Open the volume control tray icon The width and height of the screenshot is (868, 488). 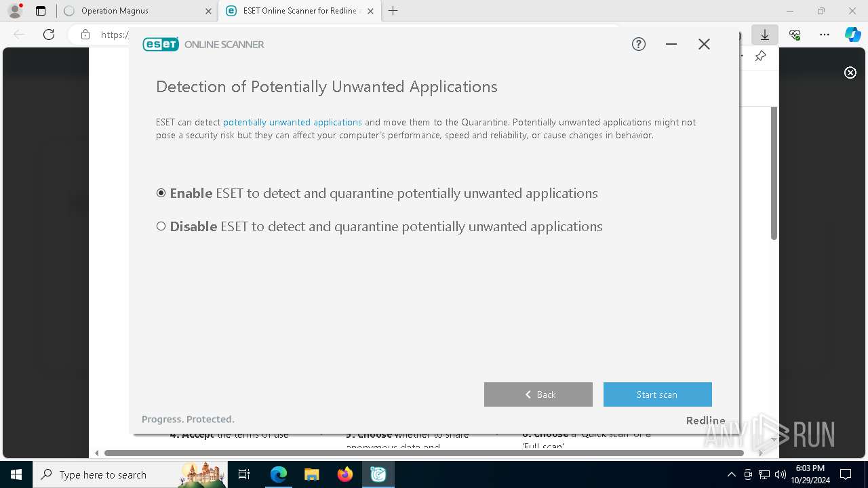[x=781, y=474]
